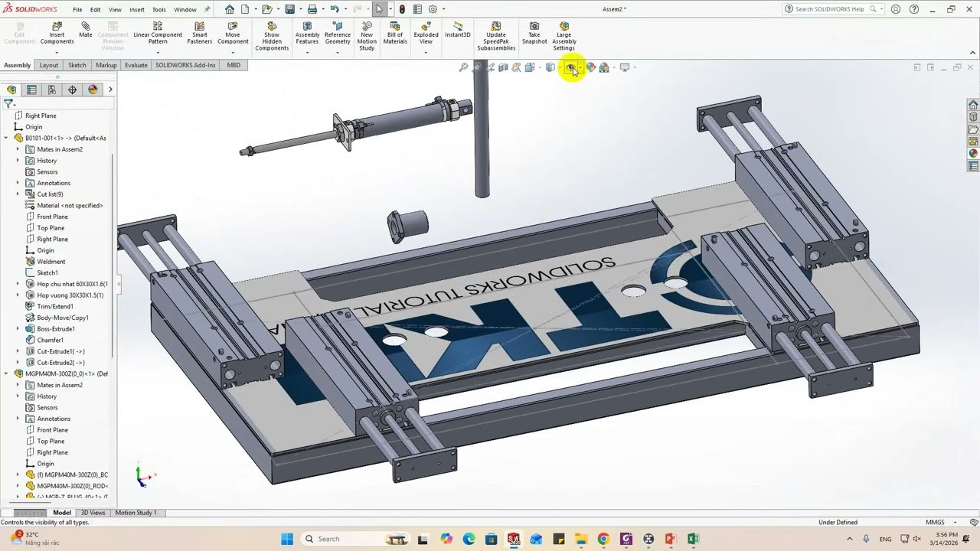Open the tree filter funnel dropdown
The width and height of the screenshot is (980, 551).
pos(9,103)
